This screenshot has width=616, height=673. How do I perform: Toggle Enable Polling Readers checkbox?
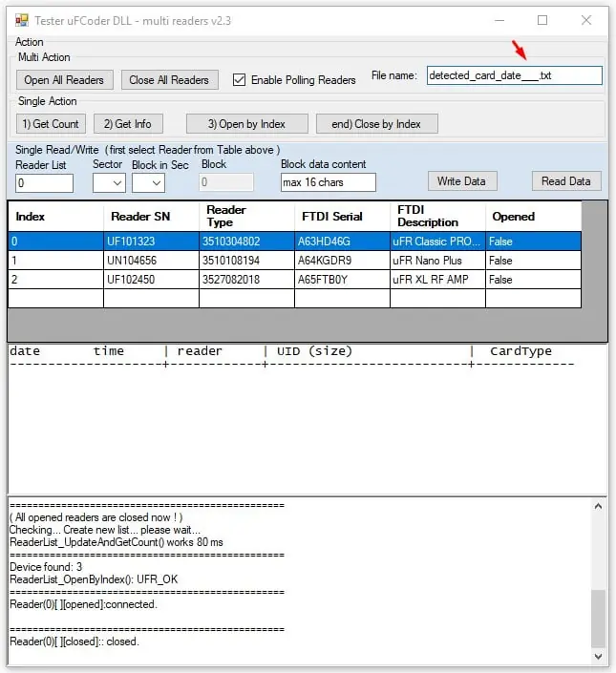pyautogui.click(x=239, y=80)
